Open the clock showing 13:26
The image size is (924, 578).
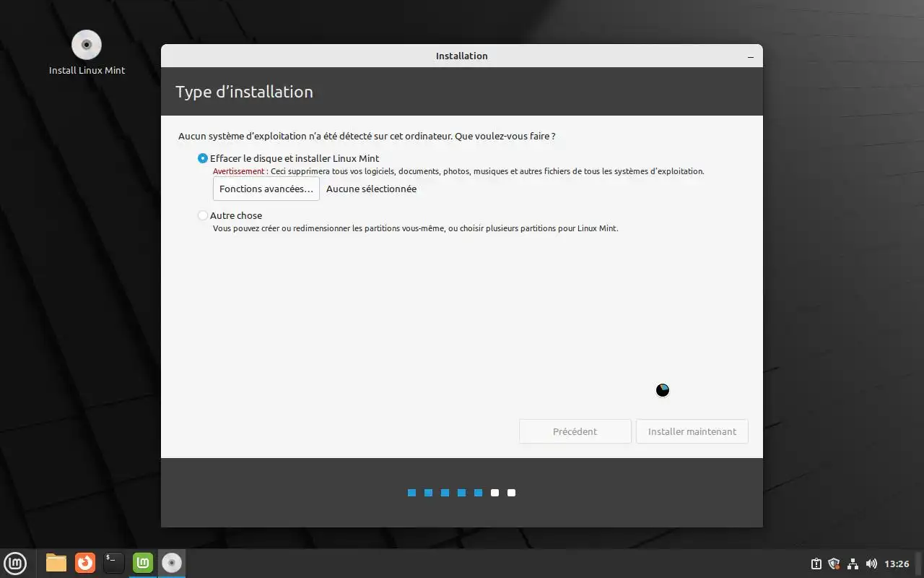click(897, 564)
